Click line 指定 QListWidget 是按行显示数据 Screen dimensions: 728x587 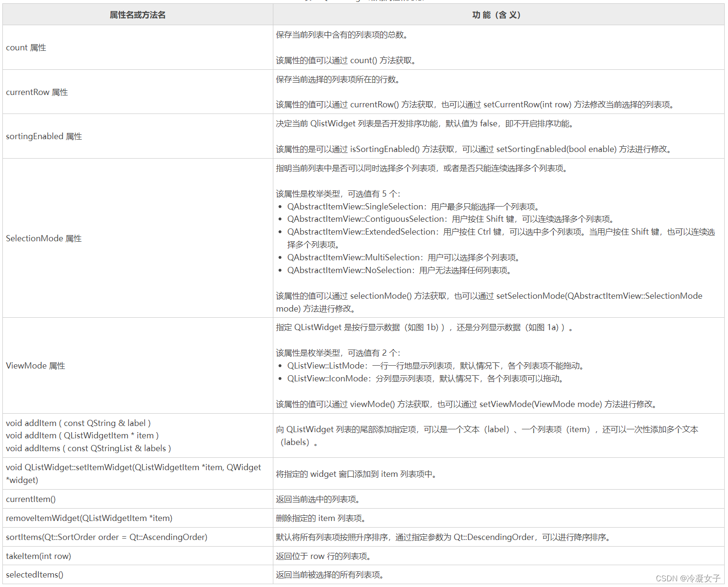425,327
